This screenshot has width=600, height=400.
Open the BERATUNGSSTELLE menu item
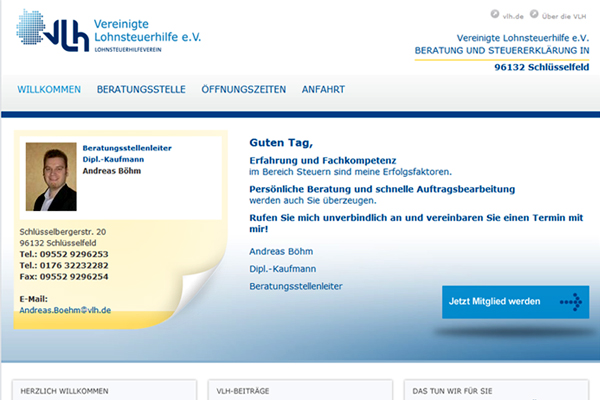(141, 90)
